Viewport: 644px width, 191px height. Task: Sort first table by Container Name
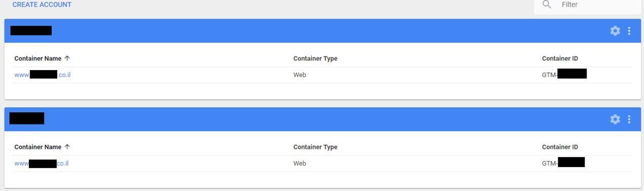pos(38,58)
